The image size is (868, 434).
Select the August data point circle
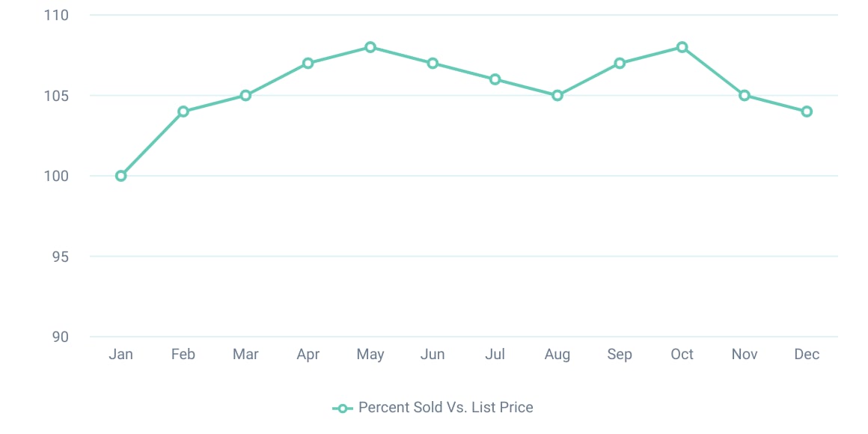[557, 96]
